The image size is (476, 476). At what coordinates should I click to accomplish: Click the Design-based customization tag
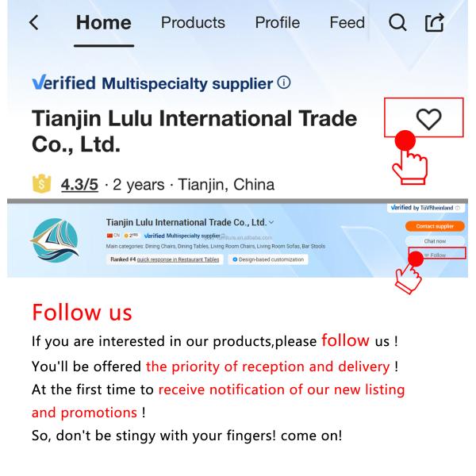point(268,259)
